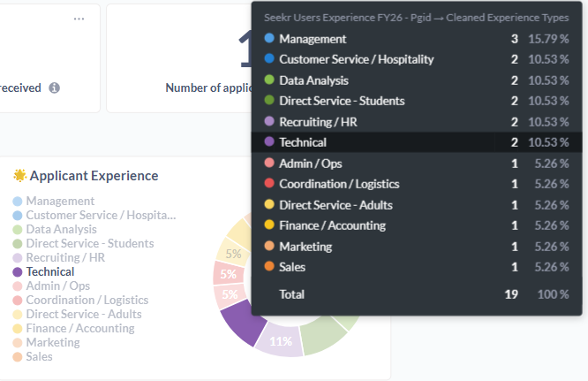Toggle the Finance / Accounting series via its legend dot

tap(18, 329)
